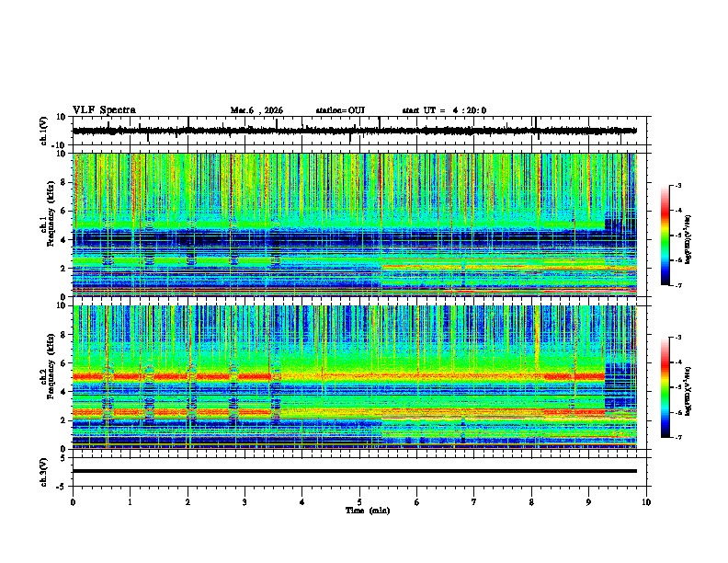Click tick label "7" on the time axis
This screenshot has width=728, height=563.
tap(474, 502)
